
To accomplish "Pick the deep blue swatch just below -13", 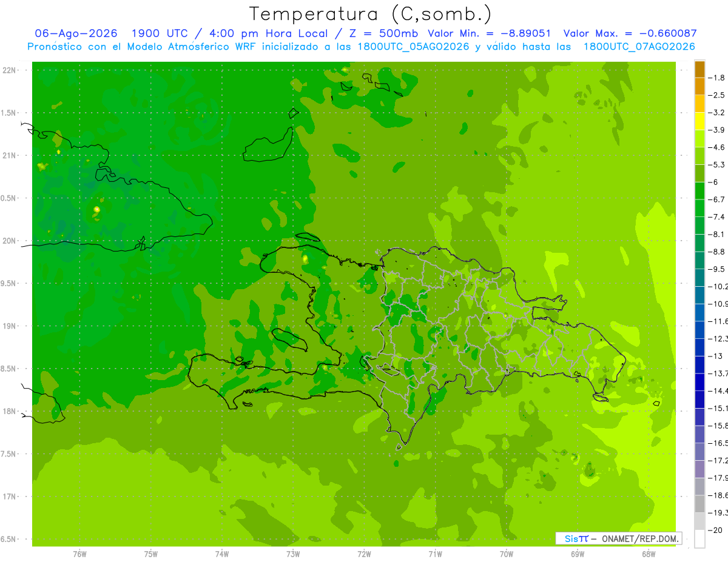I will pos(699,364).
